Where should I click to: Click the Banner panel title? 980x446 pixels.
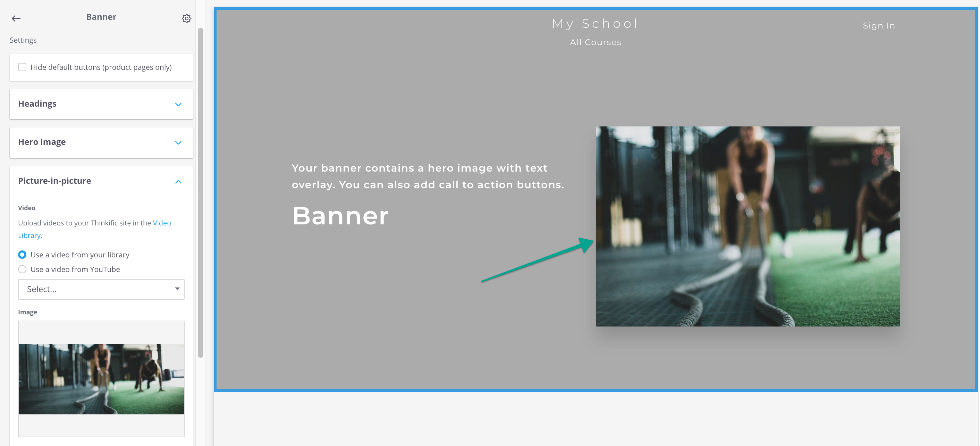[x=101, y=17]
